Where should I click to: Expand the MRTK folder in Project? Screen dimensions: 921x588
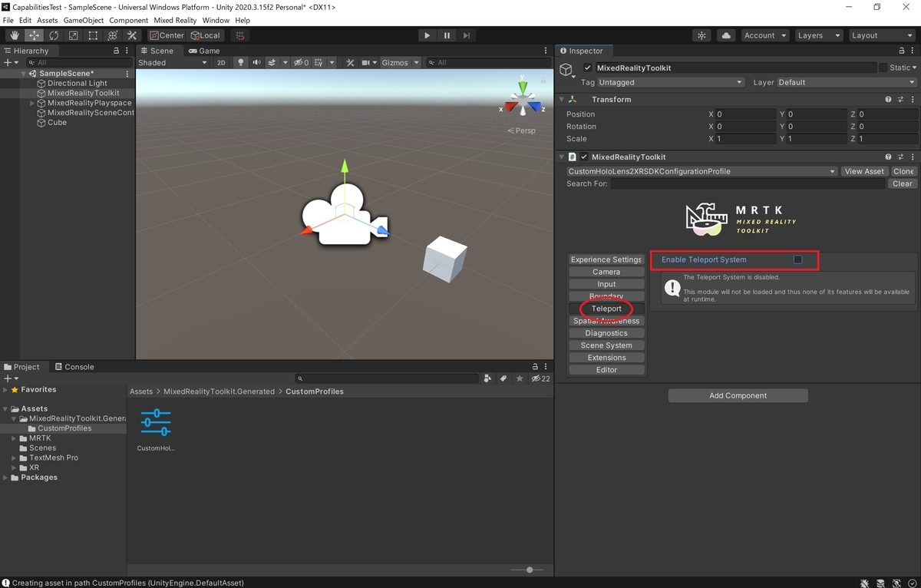[14, 438]
